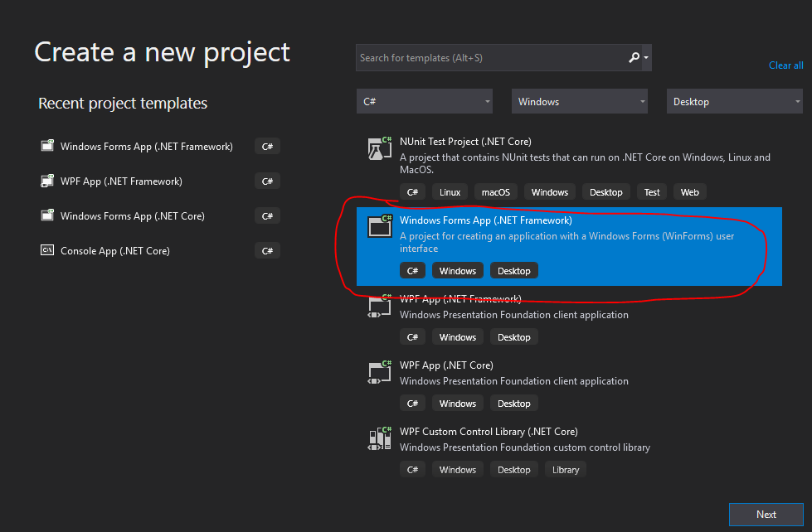Click the Linux tag on NUnit Test Project
812x532 pixels.
click(x=450, y=192)
